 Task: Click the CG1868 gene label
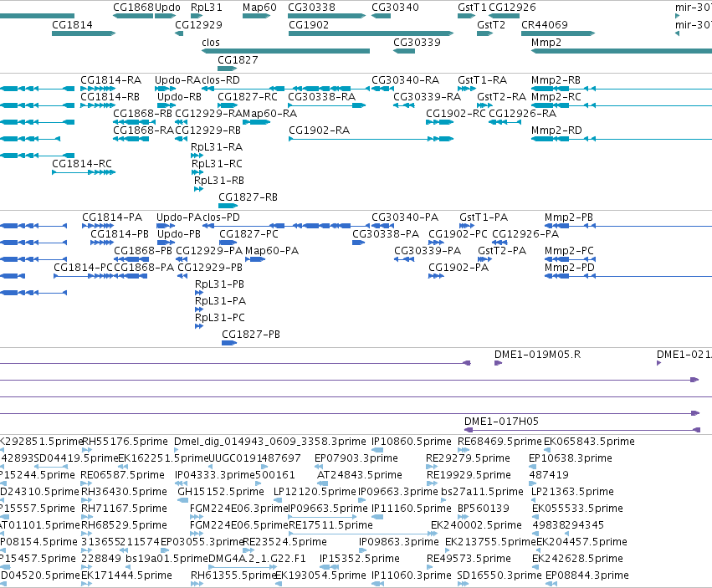coord(134,8)
